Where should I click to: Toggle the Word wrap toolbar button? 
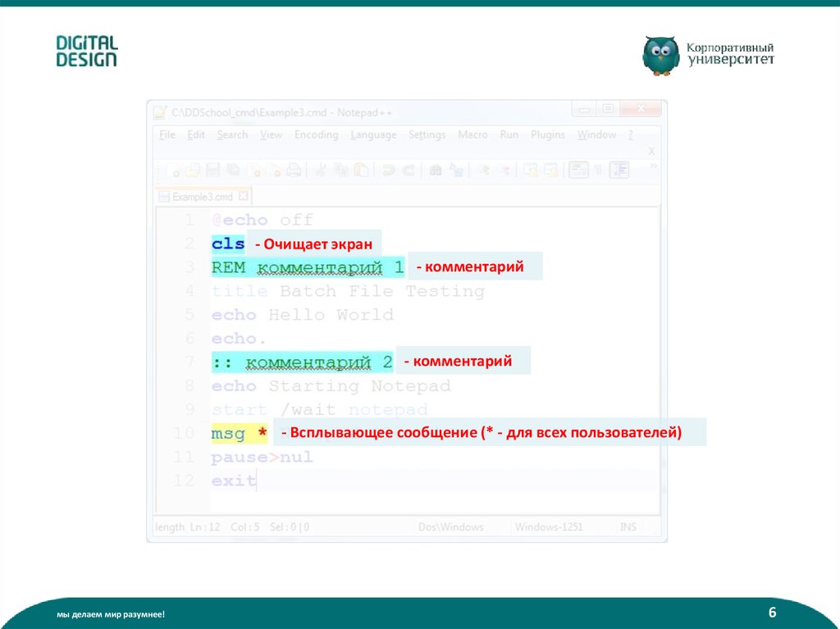[x=578, y=171]
